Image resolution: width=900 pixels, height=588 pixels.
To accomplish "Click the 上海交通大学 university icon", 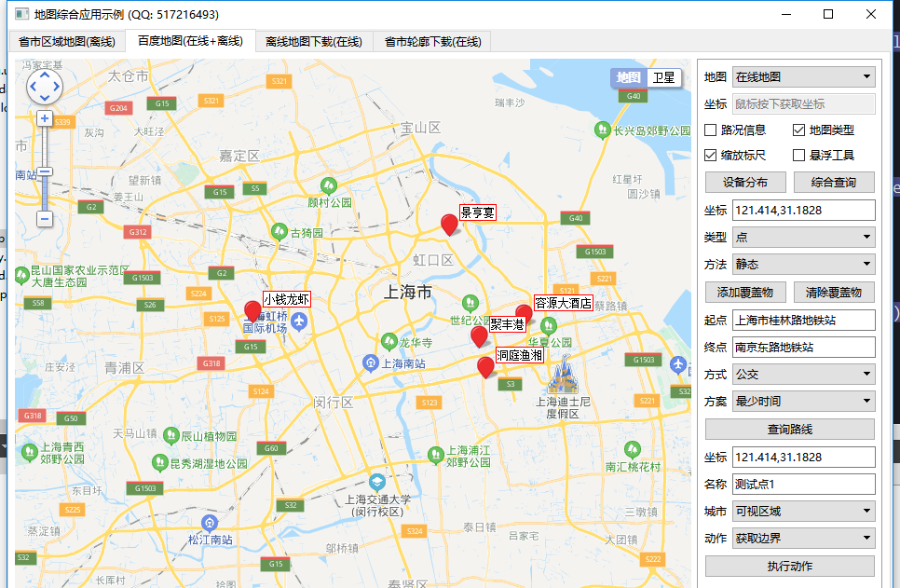I will coord(377,481).
